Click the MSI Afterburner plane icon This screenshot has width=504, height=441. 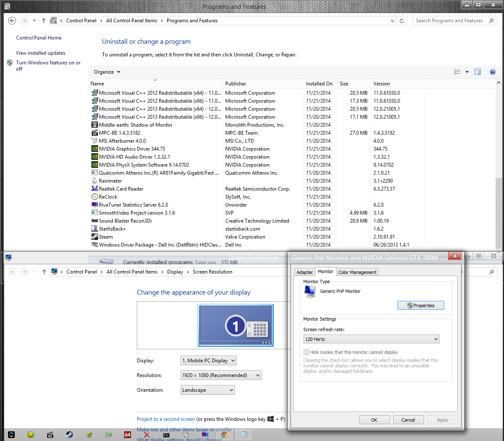coord(94,141)
